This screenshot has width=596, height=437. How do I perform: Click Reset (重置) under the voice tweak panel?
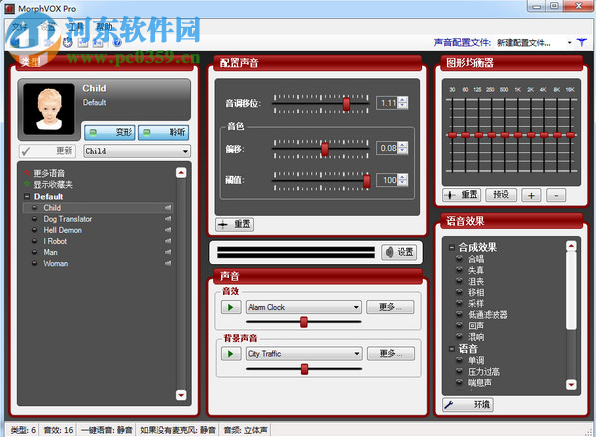[x=235, y=224]
